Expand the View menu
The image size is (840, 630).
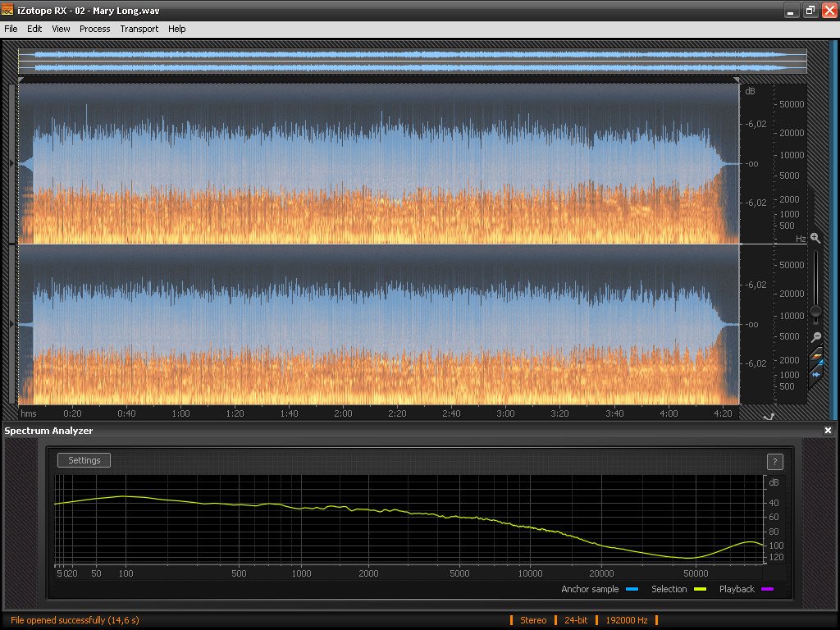click(x=61, y=29)
